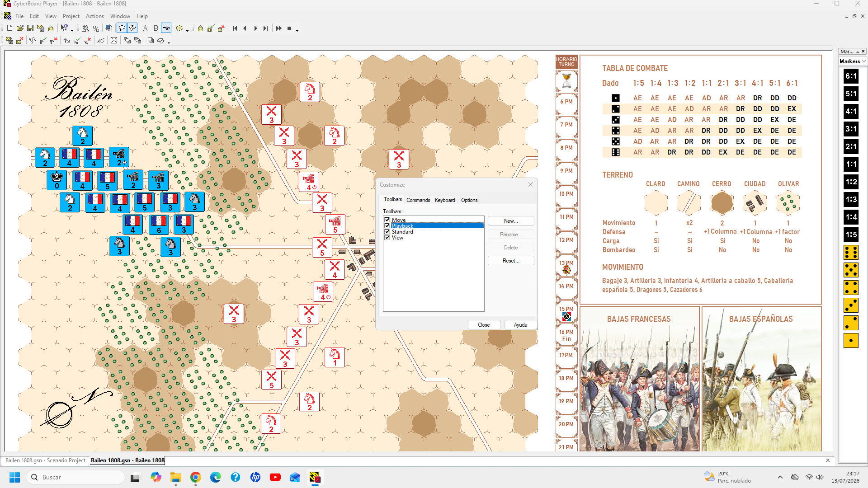Screen dimensions: 868x488
Task: Click the scale-percent toolbar icon
Action: point(96,28)
